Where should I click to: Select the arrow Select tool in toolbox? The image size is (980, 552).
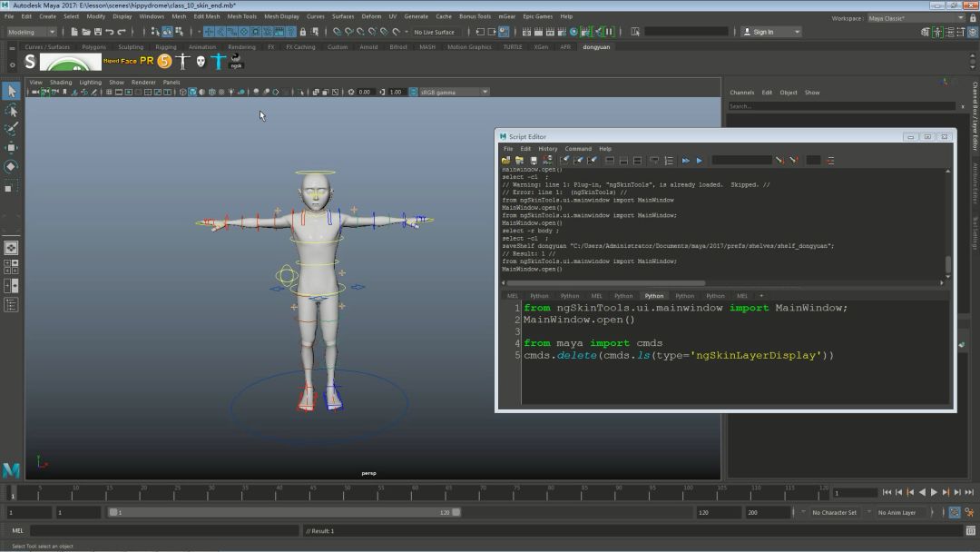tap(11, 91)
